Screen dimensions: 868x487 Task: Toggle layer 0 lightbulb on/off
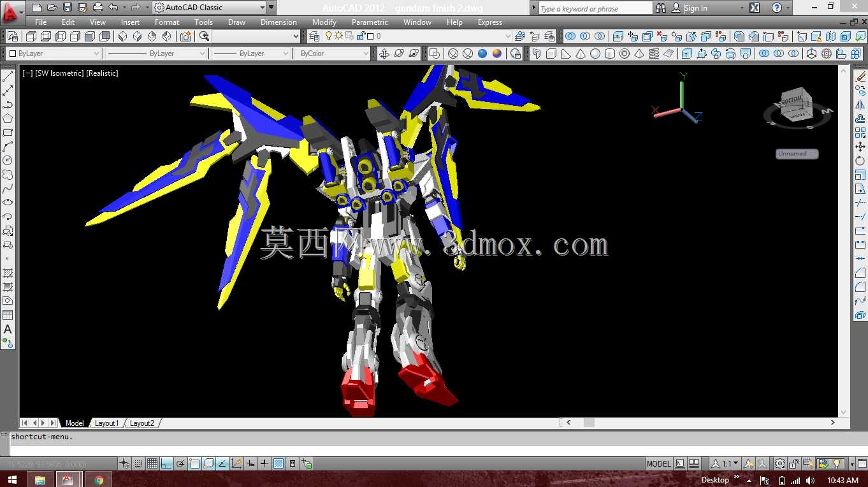coord(329,36)
